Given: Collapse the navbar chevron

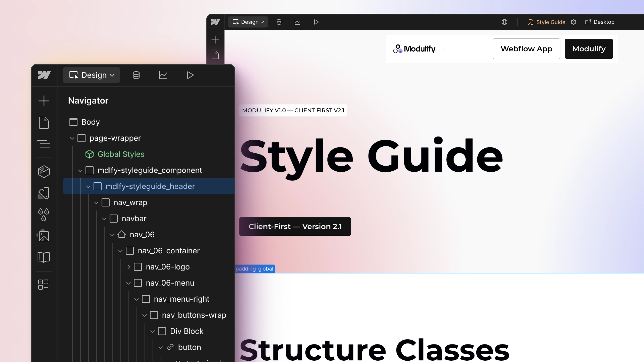Looking at the screenshot, I should click(x=104, y=219).
